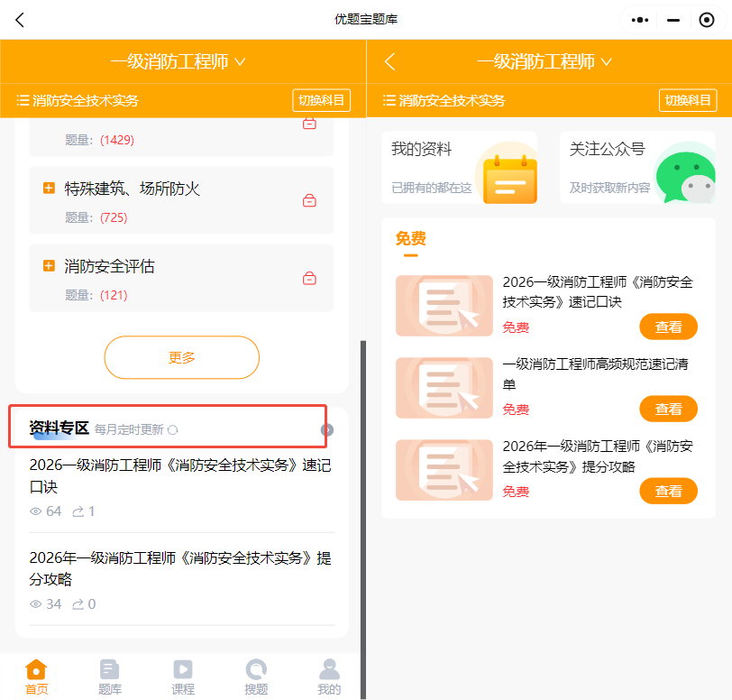Click thumbnail of 高频规范速记清单 resource
732x700 pixels.
point(444,388)
